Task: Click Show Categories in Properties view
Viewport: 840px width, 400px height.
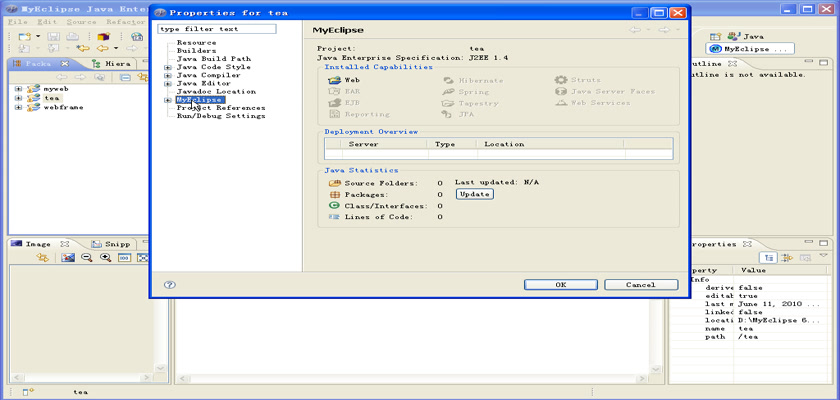Action: tap(769, 258)
